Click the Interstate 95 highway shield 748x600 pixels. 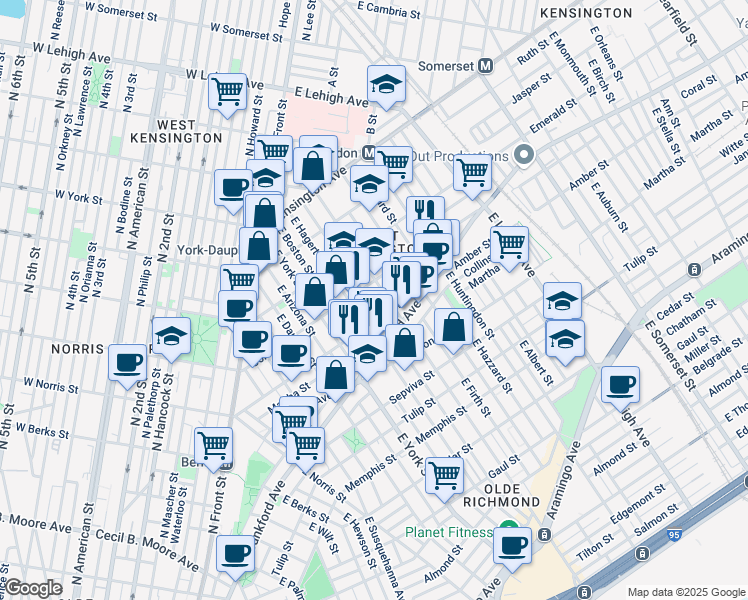[x=674, y=534]
